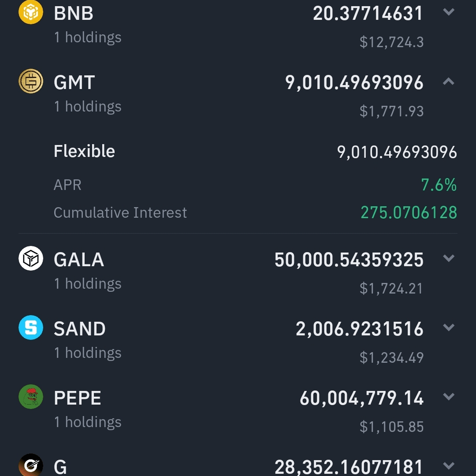Select the GMT token icon
476x476 pixels.
point(30,82)
